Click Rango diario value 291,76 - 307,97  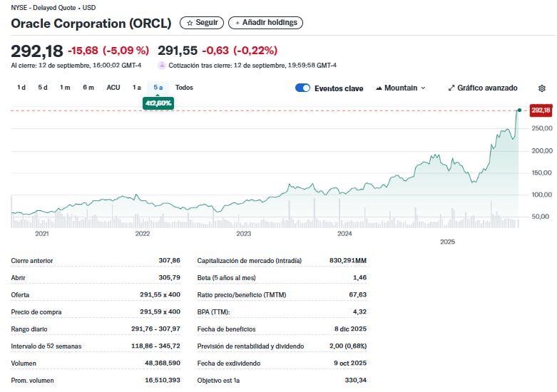coord(155,329)
